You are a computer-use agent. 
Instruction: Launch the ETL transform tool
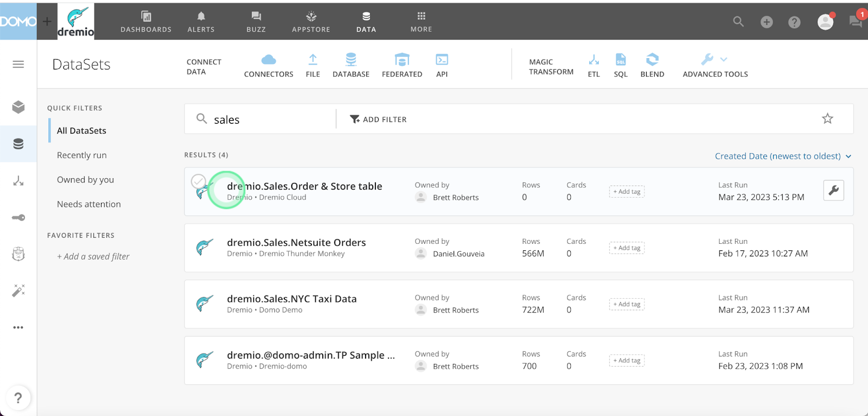[594, 66]
